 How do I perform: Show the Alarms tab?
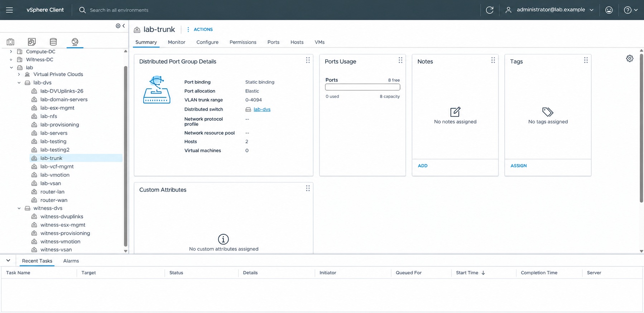[x=71, y=261]
